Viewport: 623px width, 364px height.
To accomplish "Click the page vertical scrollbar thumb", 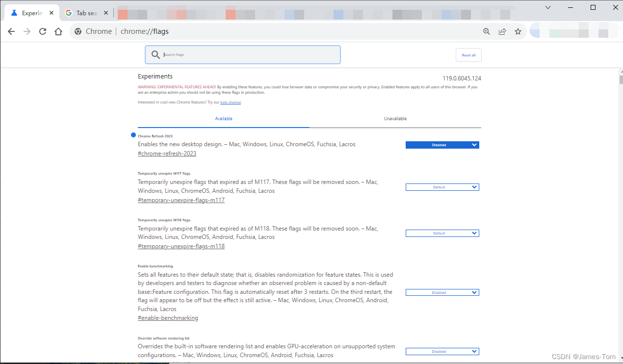I will 621,80.
